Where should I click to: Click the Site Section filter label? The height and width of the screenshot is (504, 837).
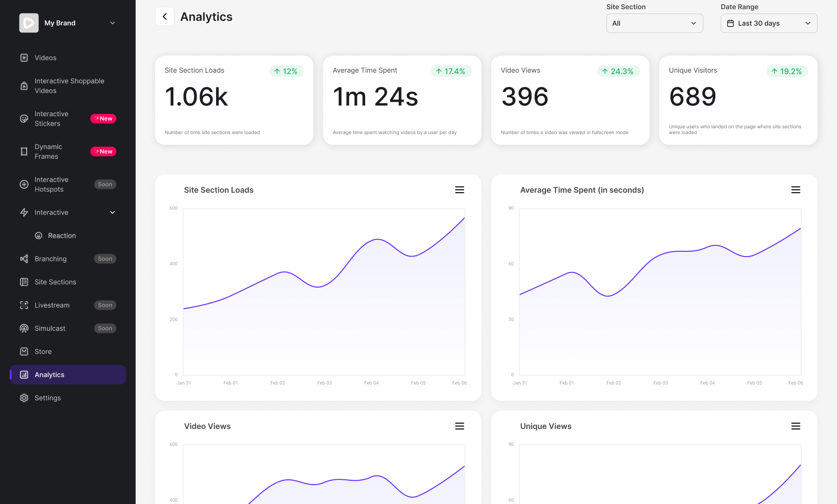pos(626,7)
